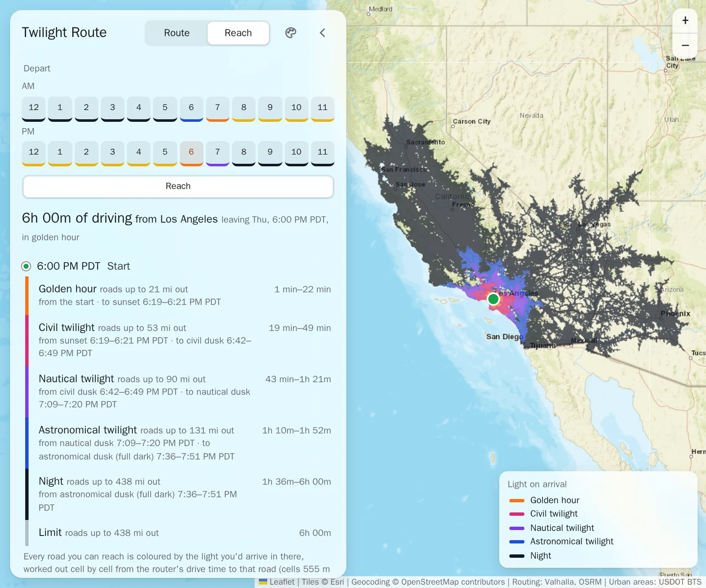Choose 6 AM departure hour
The height and width of the screenshot is (588, 706).
pos(191,109)
